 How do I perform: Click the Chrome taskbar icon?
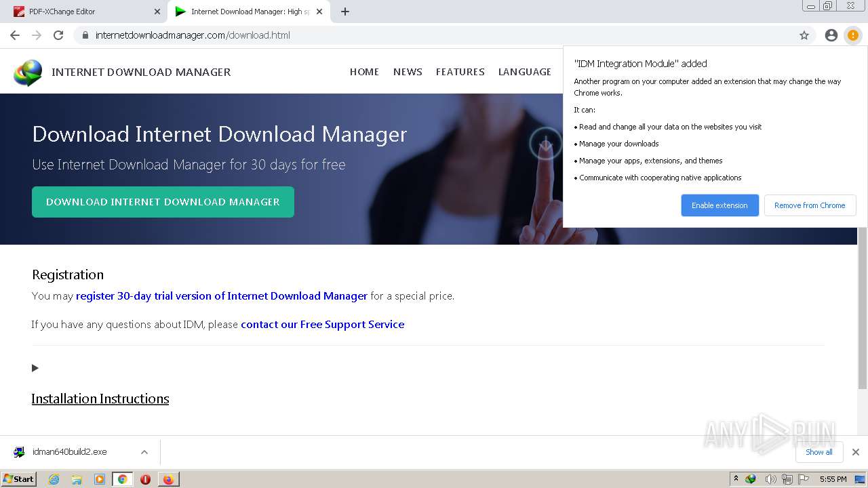[x=122, y=479]
